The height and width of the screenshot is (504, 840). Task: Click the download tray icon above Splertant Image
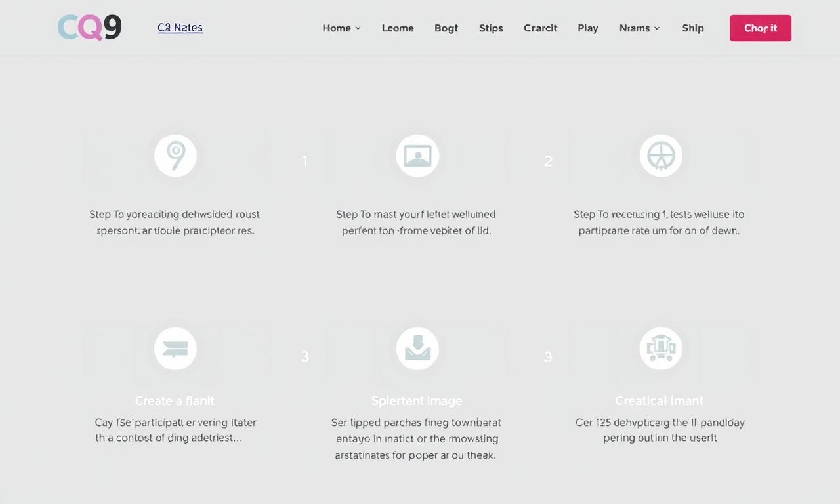tap(417, 348)
